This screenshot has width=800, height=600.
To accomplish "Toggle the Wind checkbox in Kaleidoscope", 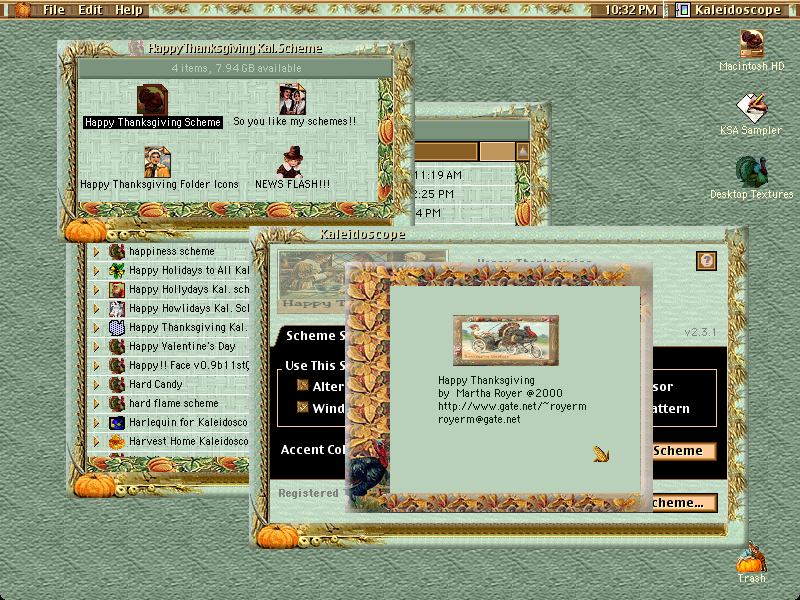I will coord(303,407).
